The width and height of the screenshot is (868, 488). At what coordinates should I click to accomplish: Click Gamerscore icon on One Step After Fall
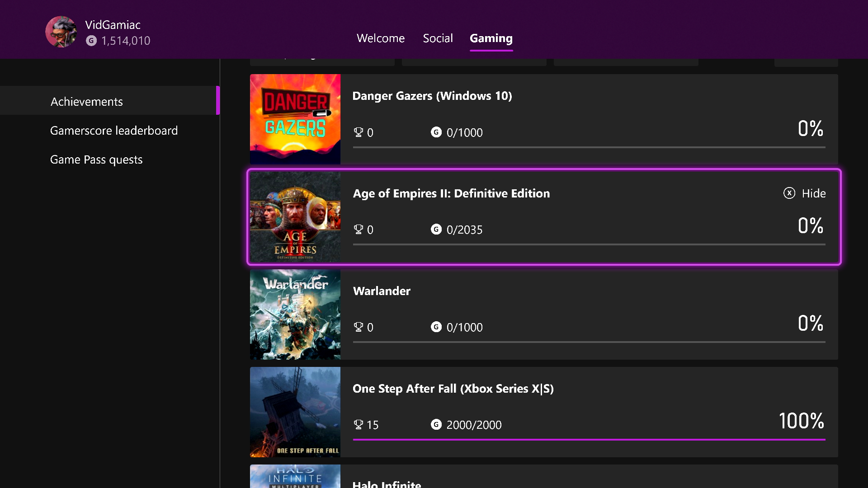pos(436,425)
